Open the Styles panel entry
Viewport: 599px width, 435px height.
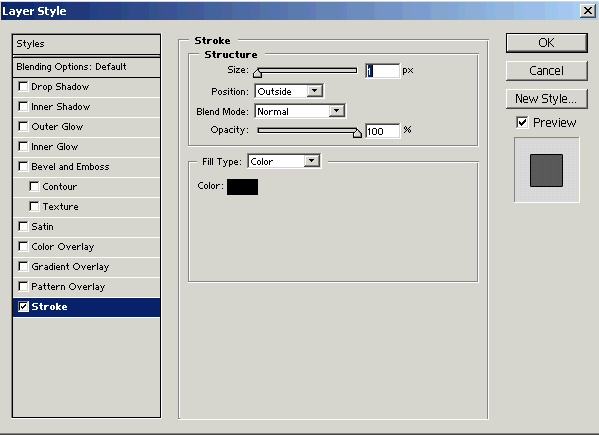[x=87, y=44]
